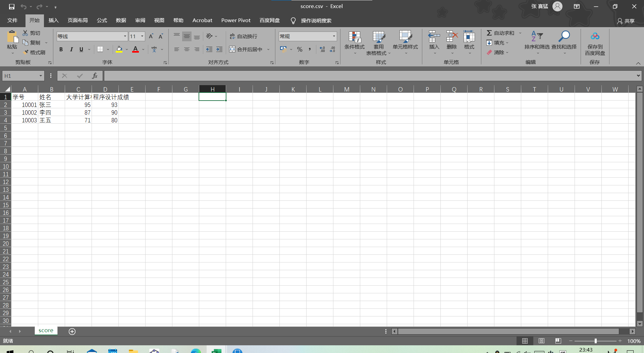The width and height of the screenshot is (644, 353).
Task: Switch to the Insert (插入) tab
Action: pyautogui.click(x=54, y=20)
